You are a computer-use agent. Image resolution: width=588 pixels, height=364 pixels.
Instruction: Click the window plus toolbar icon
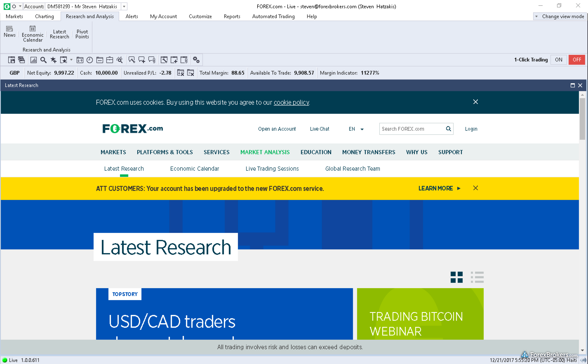pyautogui.click(x=174, y=60)
